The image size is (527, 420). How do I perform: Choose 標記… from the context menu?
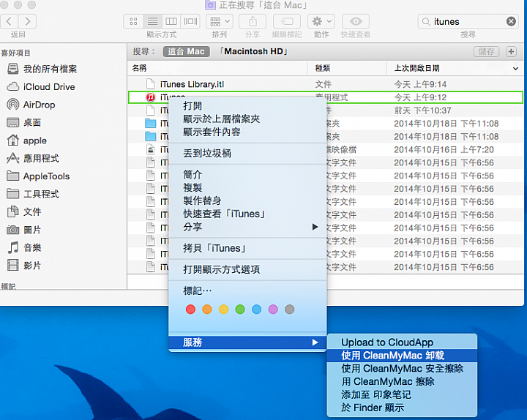pos(247,290)
